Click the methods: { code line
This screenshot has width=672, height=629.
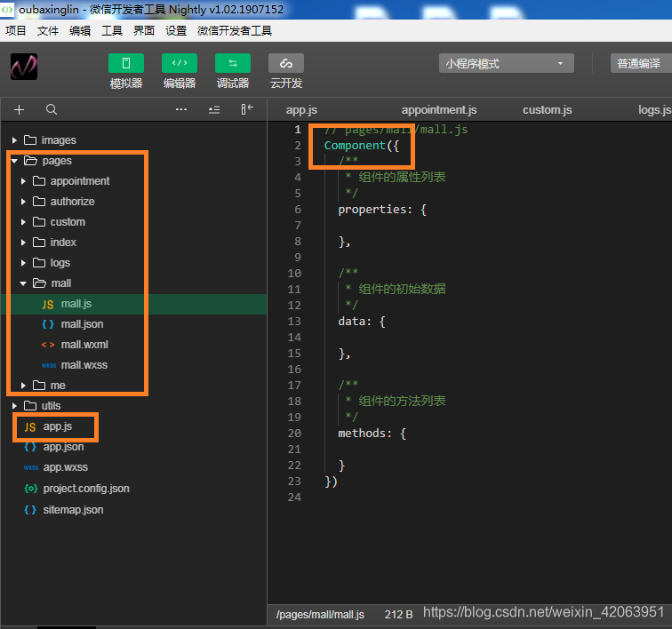tap(372, 434)
